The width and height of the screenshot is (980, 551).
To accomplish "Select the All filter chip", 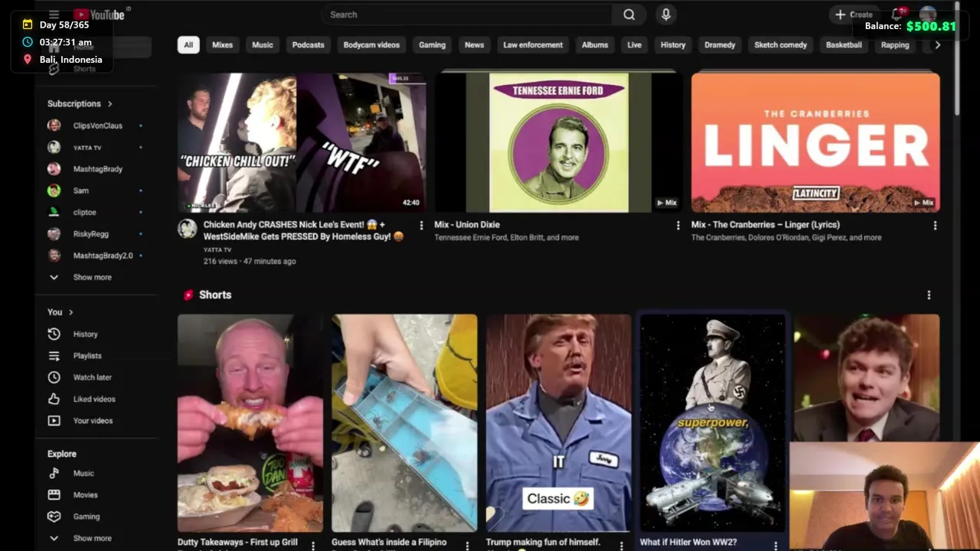I will tap(188, 44).
